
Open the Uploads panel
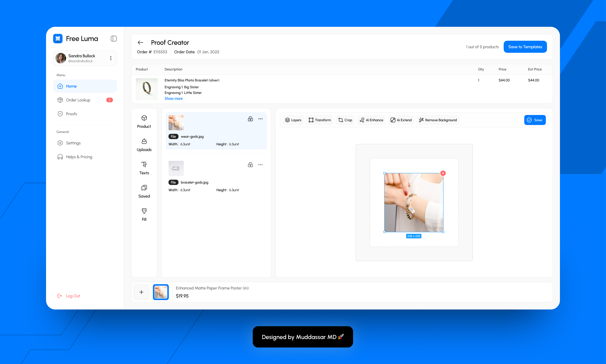click(x=144, y=145)
